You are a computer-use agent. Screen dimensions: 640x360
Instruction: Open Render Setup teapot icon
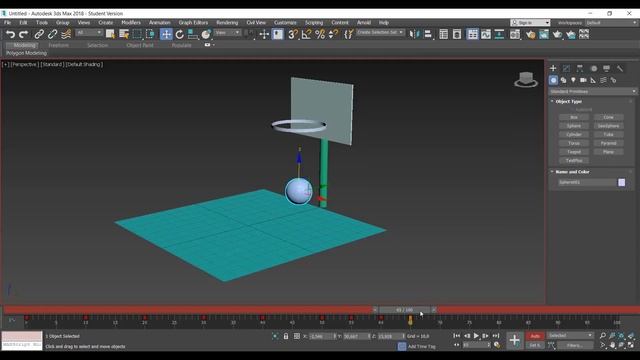tap(531, 34)
